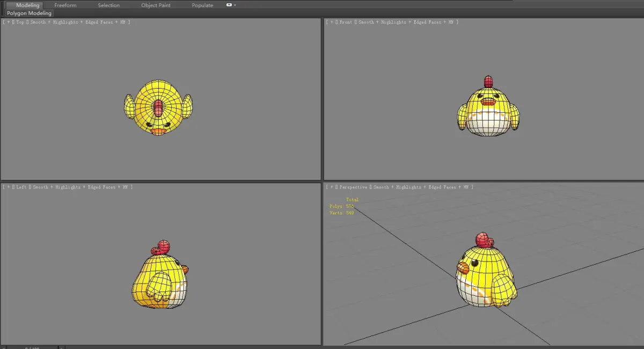Image resolution: width=644 pixels, height=349 pixels.
Task: Click the Perspective point-of-view label
Action: (x=353, y=187)
